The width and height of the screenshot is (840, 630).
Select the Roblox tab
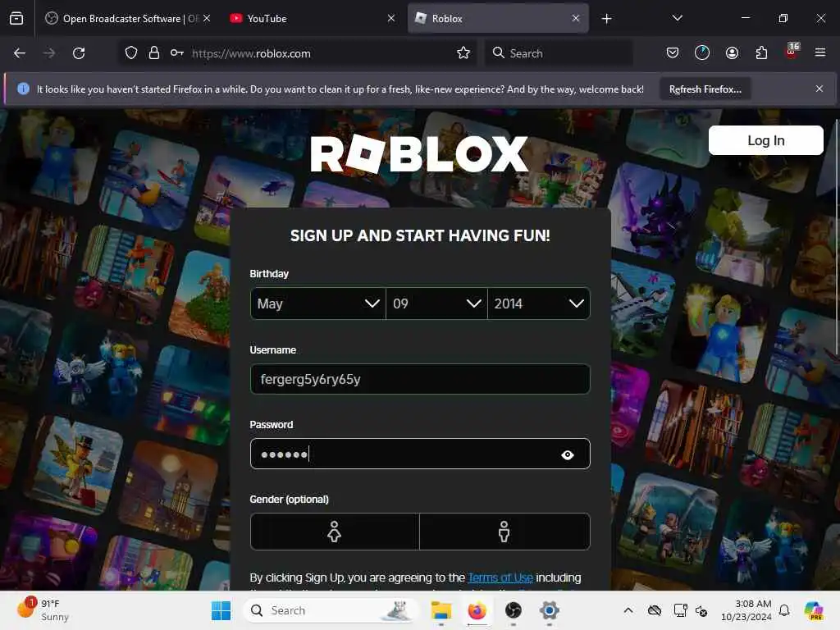[x=498, y=18]
